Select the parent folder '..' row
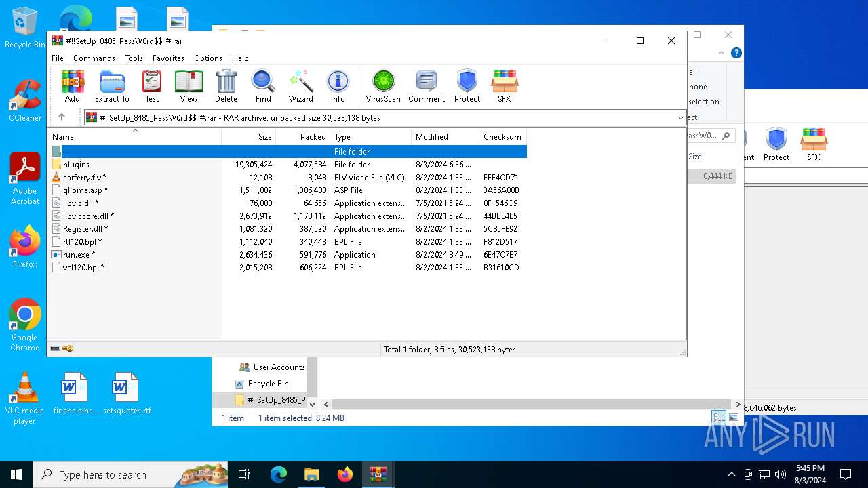The width and height of the screenshot is (868, 488). point(288,152)
